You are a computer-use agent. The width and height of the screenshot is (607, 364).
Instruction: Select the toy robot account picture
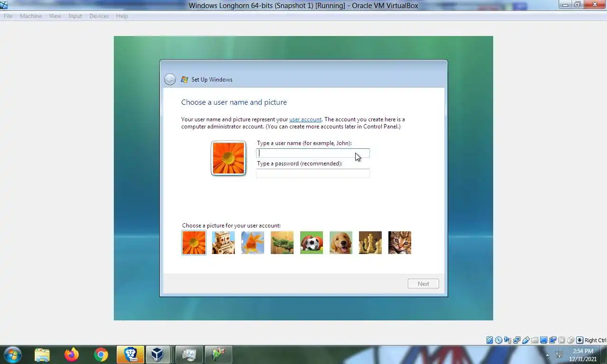223,243
